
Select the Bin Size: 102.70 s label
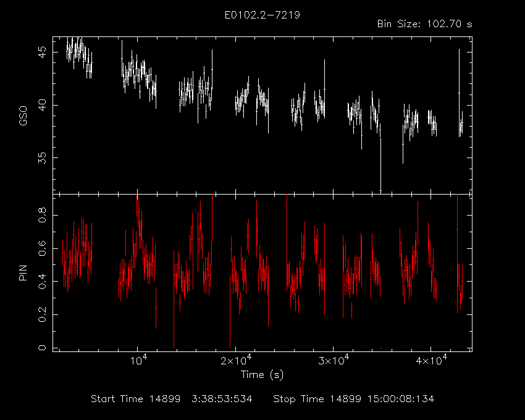coord(424,24)
